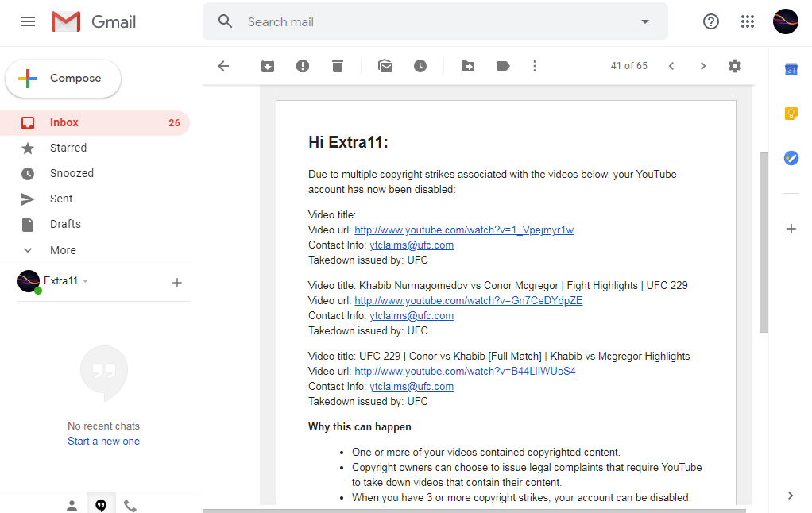The image size is (812, 513).
Task: Open the Labels icon
Action: click(503, 66)
